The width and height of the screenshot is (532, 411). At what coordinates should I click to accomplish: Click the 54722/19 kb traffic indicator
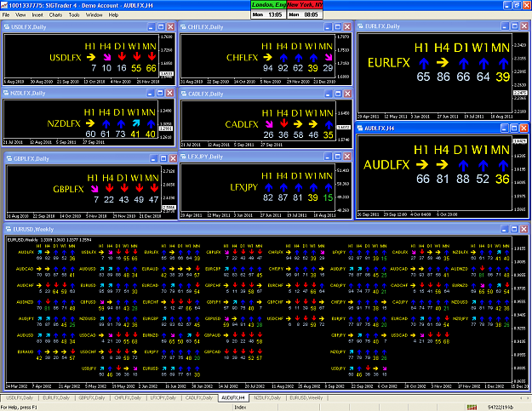[501, 408]
